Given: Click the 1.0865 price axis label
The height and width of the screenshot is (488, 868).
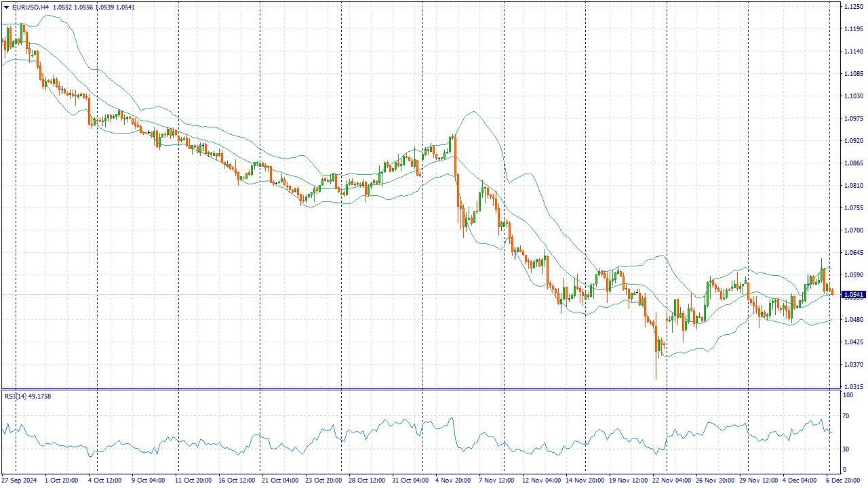Looking at the screenshot, I should coord(853,163).
